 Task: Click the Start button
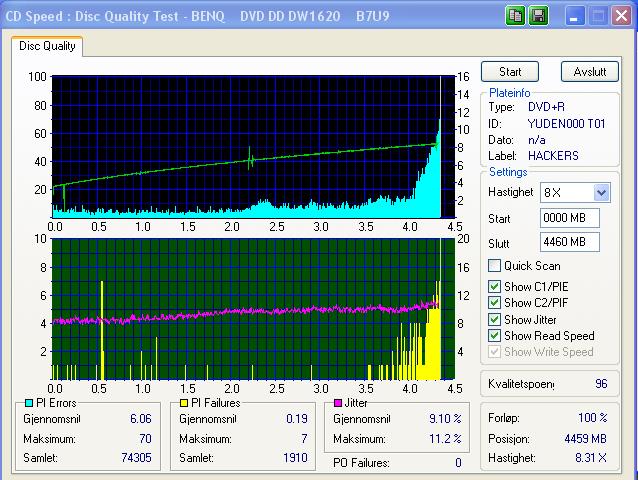pos(510,72)
